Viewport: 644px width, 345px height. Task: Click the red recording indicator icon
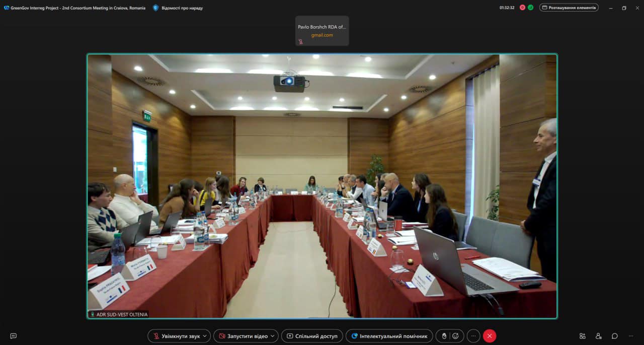522,8
